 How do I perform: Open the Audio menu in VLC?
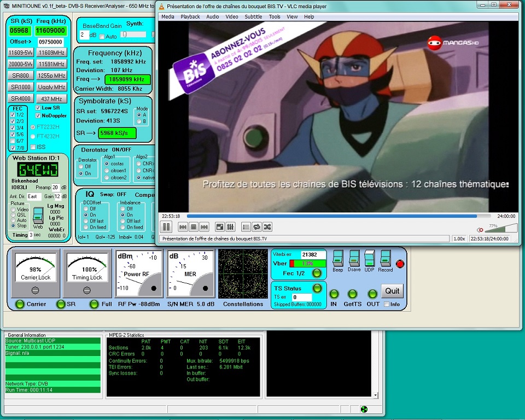[x=213, y=17]
